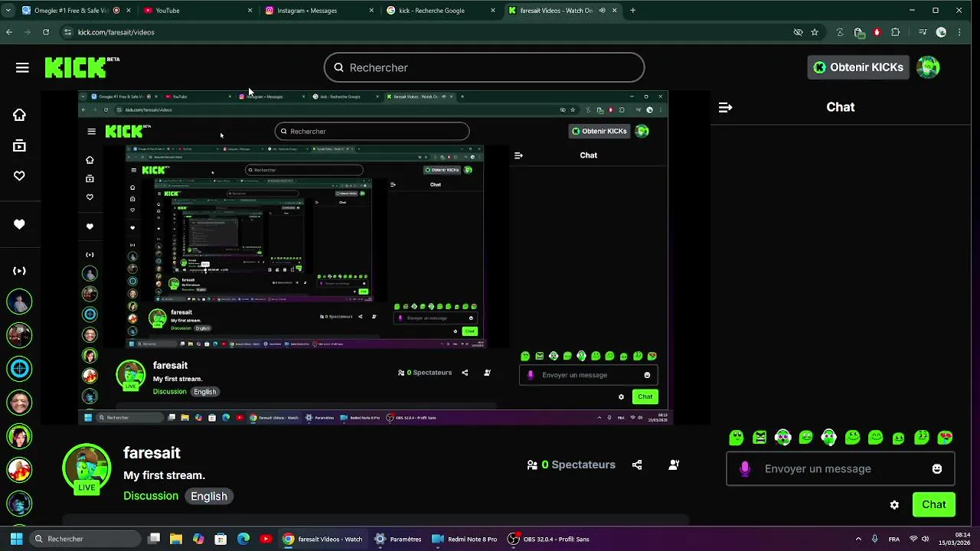The image size is (980, 551).
Task: Send message with green Chat button
Action: (x=933, y=505)
